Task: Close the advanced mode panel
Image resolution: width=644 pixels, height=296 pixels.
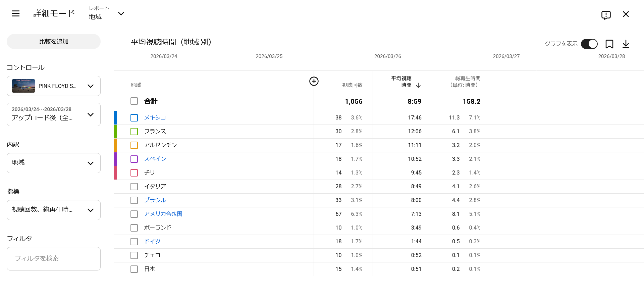Action: 626,14
